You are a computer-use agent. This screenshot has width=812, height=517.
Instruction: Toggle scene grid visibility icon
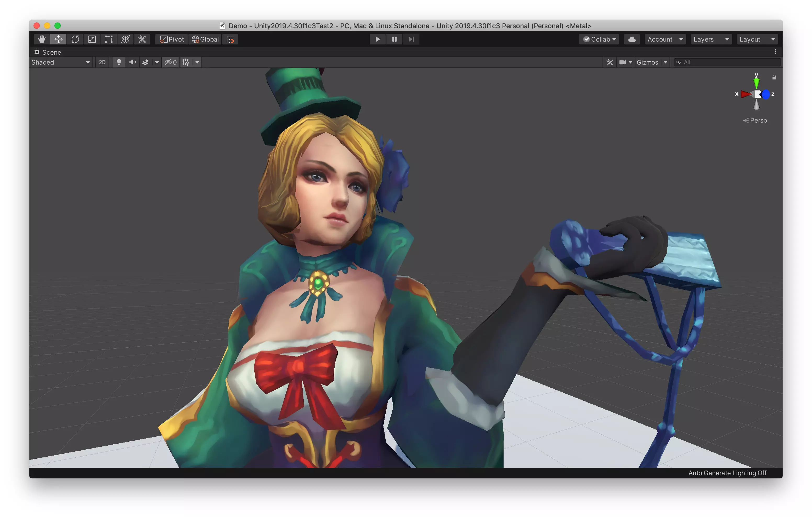[186, 62]
